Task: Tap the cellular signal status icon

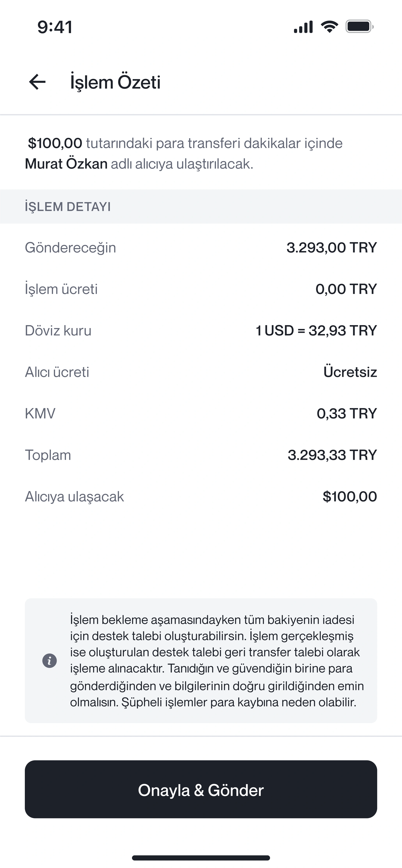Action: click(x=303, y=27)
